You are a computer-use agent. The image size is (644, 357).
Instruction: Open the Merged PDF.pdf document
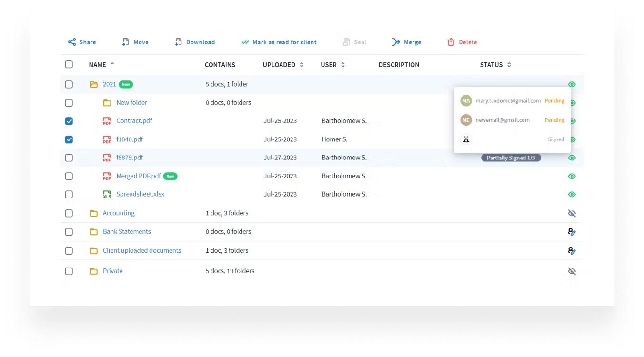pos(139,176)
